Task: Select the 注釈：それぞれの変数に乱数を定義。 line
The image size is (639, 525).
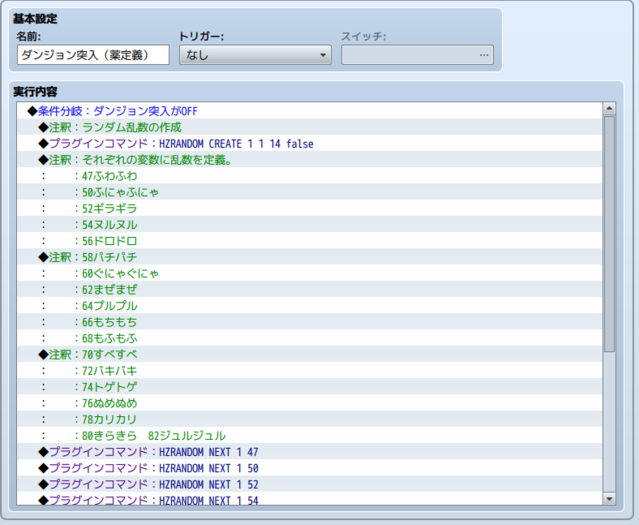Action: tap(309, 160)
